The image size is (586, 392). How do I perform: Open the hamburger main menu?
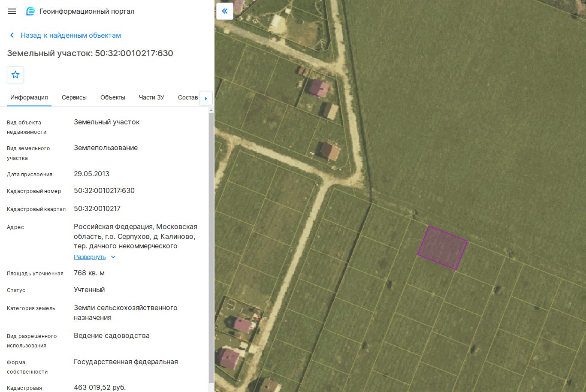click(12, 11)
